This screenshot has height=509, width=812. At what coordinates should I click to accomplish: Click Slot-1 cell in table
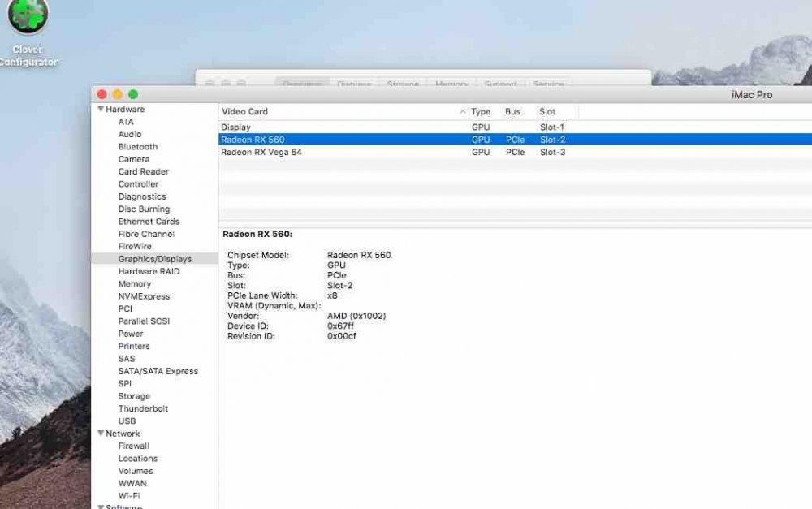[x=552, y=127]
